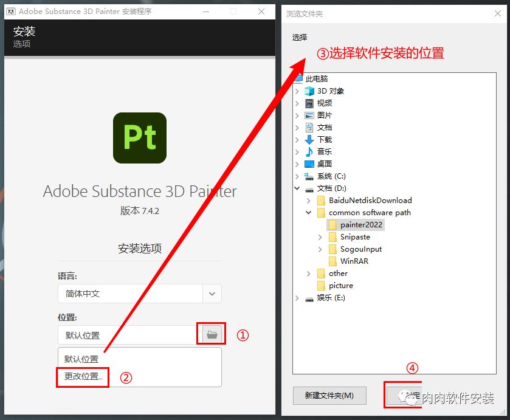Click the 娱乐 (E:) drive icon
This screenshot has width=510, height=420.
309,298
